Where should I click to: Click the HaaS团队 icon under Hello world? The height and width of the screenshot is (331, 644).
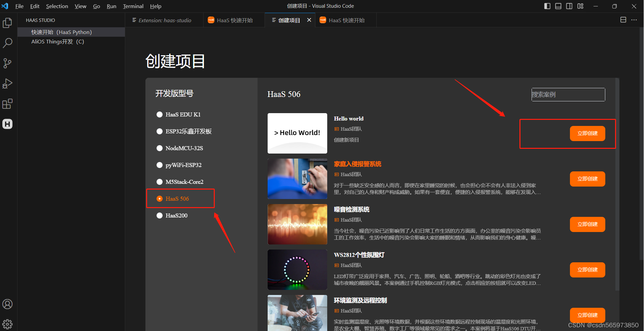pyautogui.click(x=336, y=129)
